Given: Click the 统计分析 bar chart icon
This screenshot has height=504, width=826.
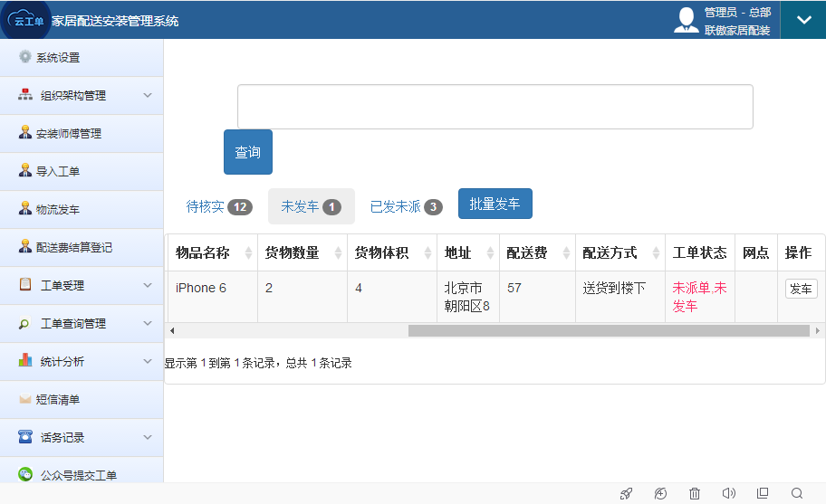Looking at the screenshot, I should [x=25, y=360].
